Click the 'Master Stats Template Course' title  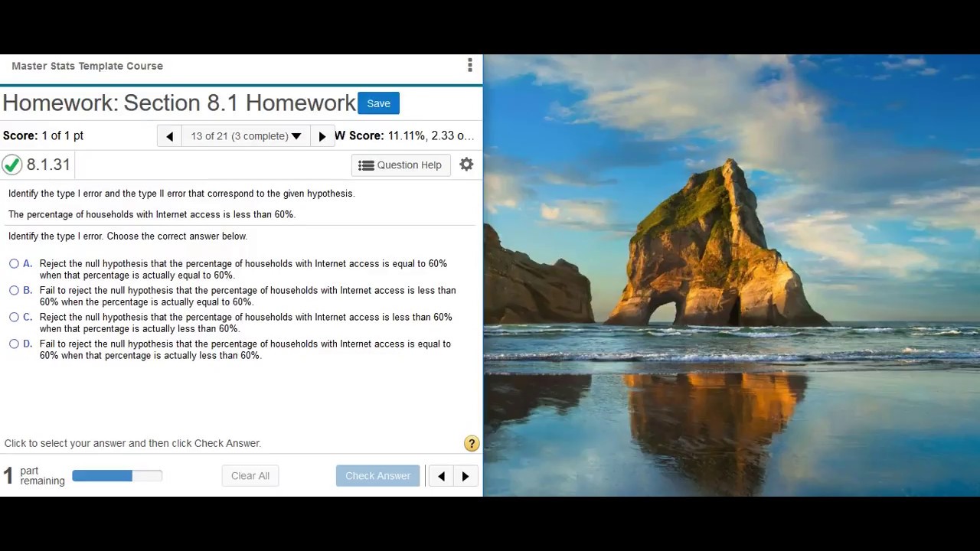coord(87,66)
